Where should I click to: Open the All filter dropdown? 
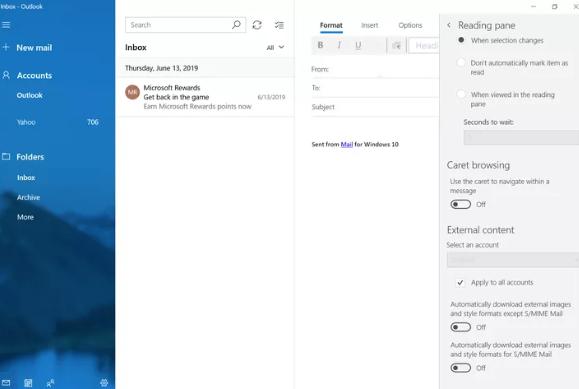(x=275, y=47)
